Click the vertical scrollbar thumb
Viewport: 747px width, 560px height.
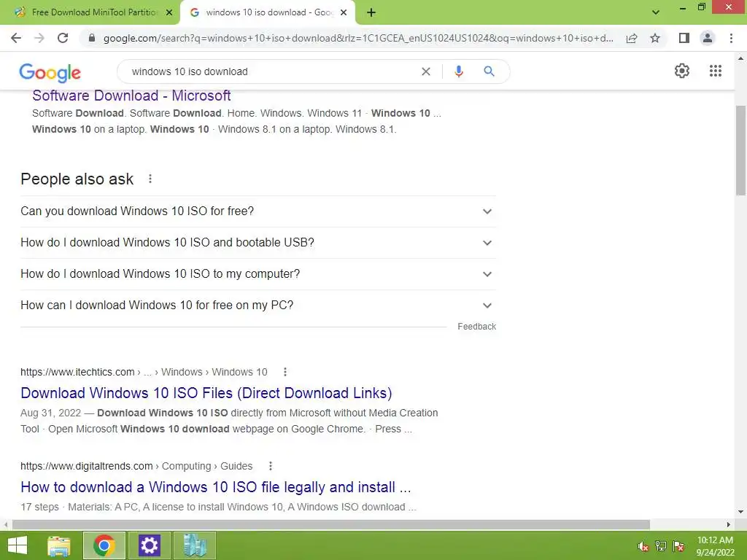(x=741, y=150)
